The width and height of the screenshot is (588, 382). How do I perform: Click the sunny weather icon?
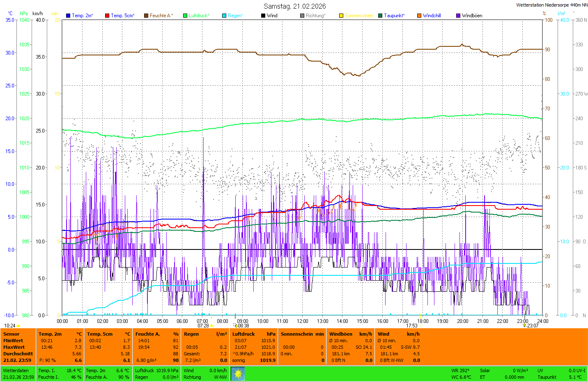(238, 373)
